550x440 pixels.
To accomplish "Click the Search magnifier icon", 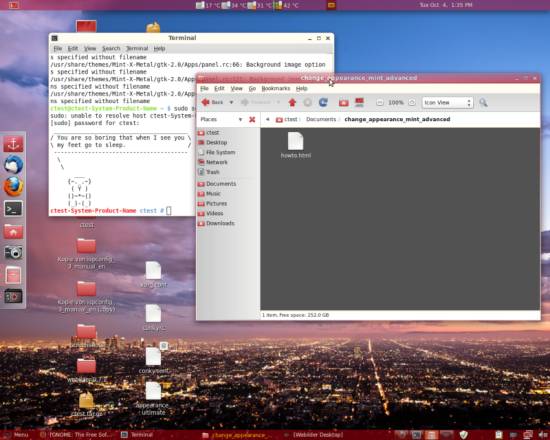I will point(483,102).
